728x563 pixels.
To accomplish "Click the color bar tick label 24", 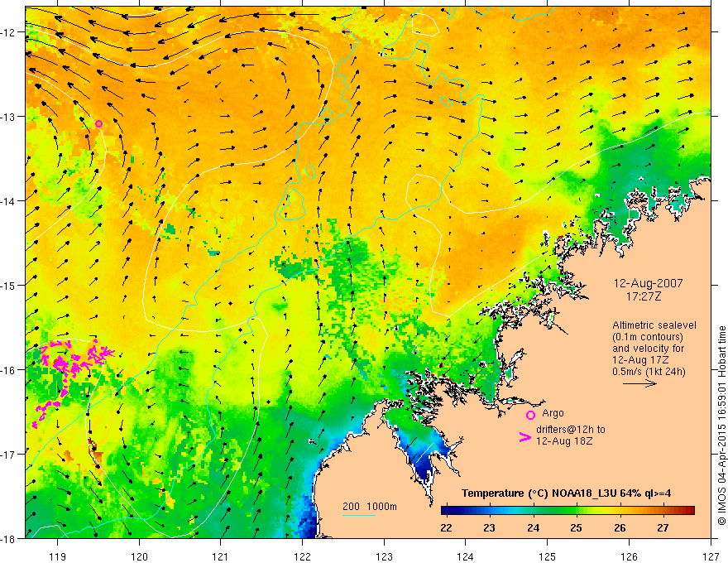I will point(533,528).
